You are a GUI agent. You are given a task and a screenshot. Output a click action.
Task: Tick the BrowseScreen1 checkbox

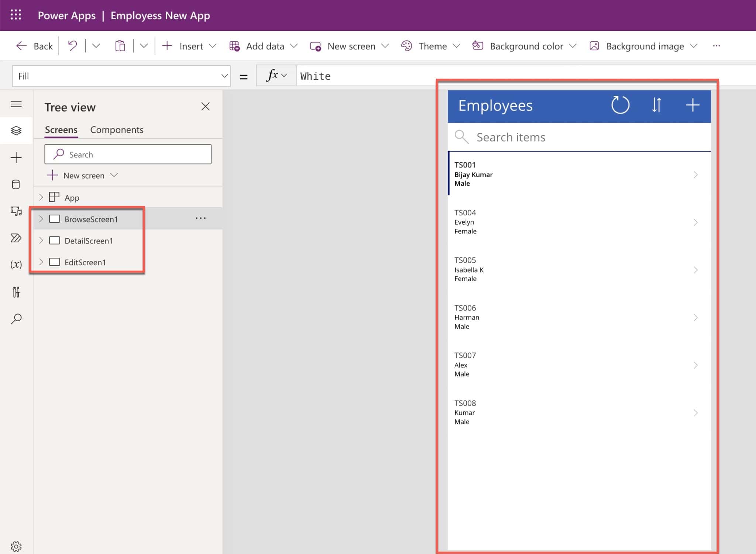pos(55,218)
